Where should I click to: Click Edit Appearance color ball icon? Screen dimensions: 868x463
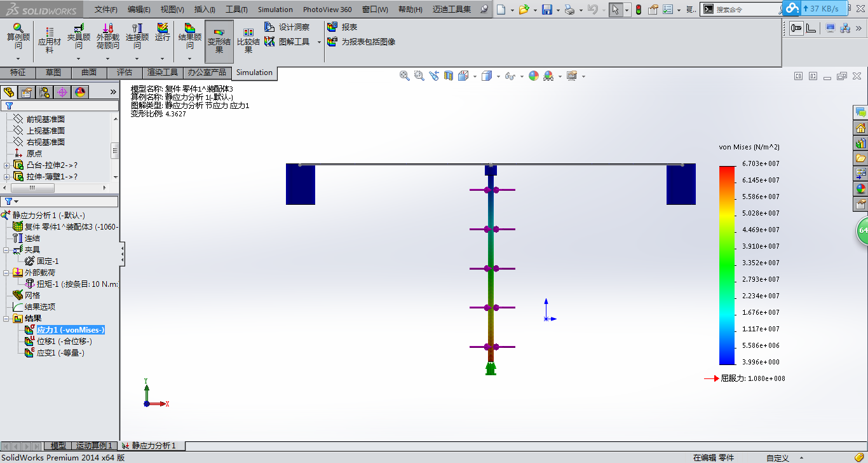[x=533, y=76]
